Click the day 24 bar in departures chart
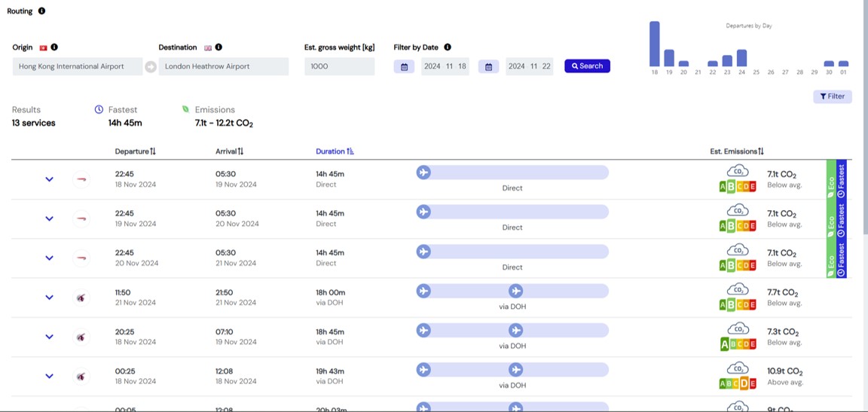The height and width of the screenshot is (412, 868). pos(741,58)
